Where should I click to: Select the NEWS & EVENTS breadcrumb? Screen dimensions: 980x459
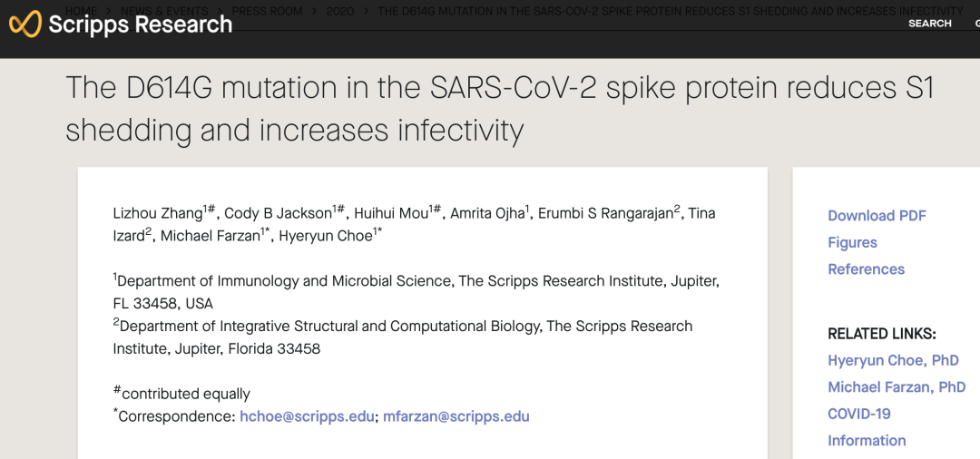(164, 11)
